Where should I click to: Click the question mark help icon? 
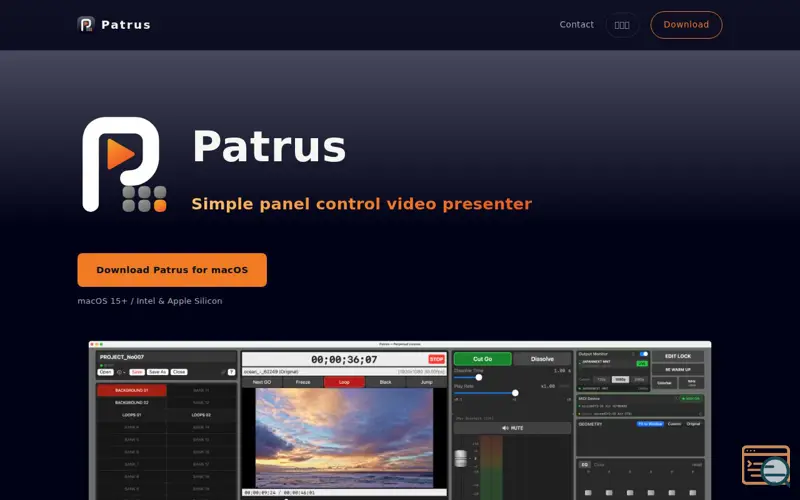[x=231, y=372]
